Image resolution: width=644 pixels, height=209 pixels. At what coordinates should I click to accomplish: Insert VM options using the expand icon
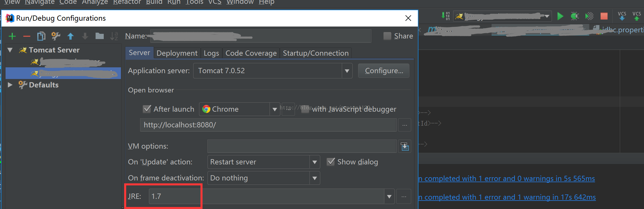pyautogui.click(x=404, y=146)
